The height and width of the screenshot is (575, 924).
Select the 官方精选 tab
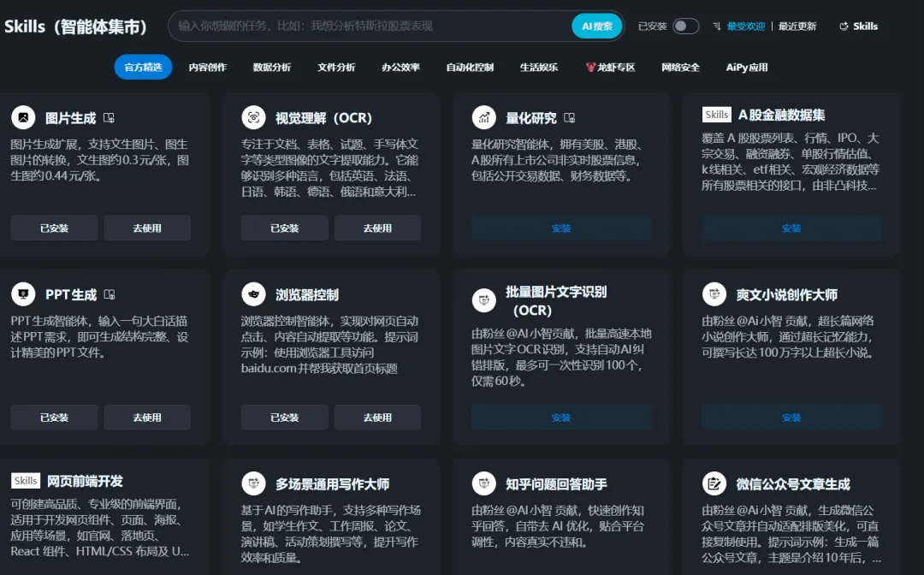coord(143,67)
